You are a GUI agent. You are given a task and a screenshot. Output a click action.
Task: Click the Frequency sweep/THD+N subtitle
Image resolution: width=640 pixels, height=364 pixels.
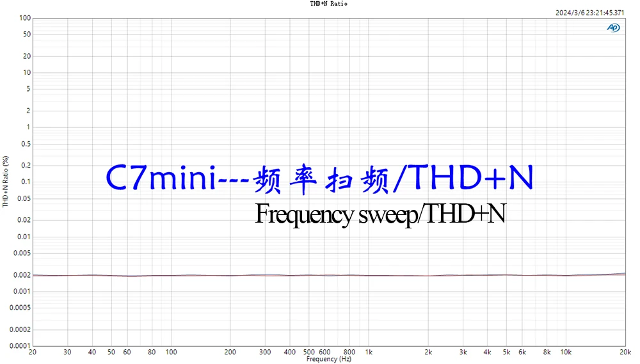click(380, 214)
